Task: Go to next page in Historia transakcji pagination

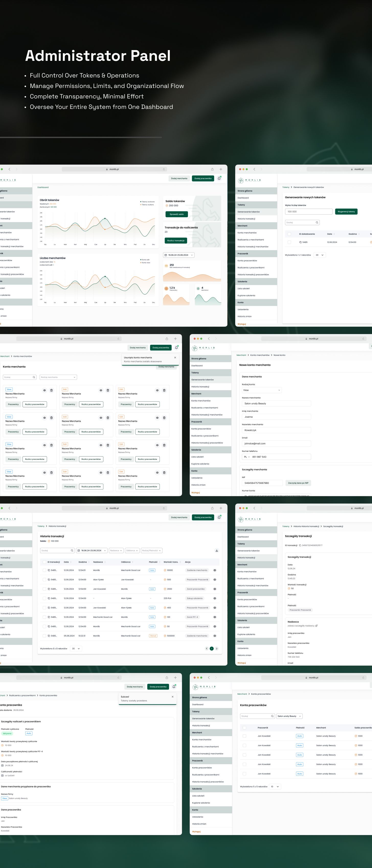Action: [x=217, y=649]
